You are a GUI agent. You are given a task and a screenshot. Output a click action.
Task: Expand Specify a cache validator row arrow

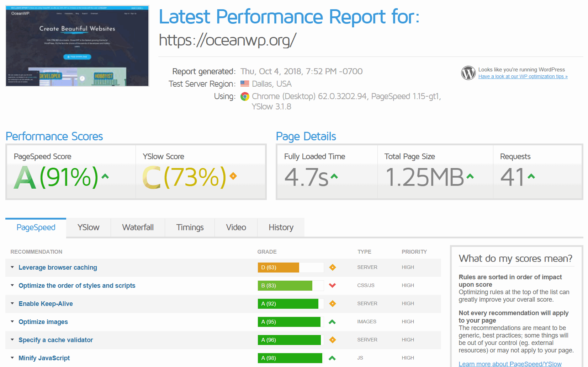pos(12,340)
